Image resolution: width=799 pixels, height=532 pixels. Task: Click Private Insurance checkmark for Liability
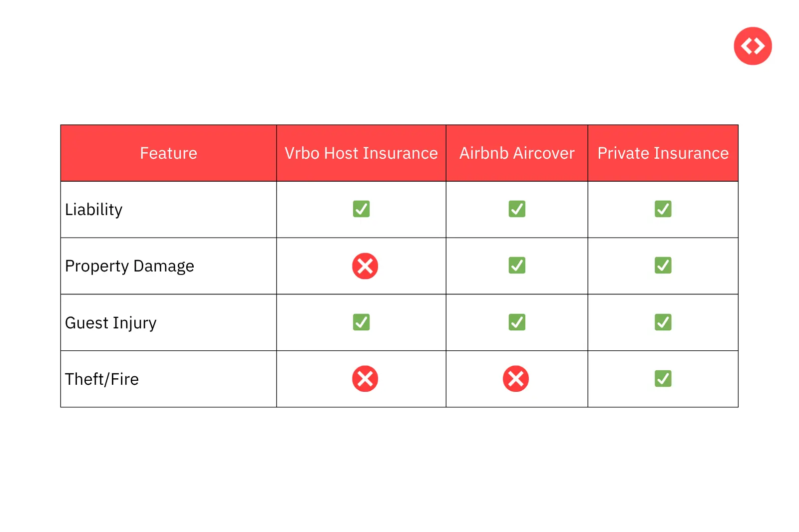pos(663,209)
